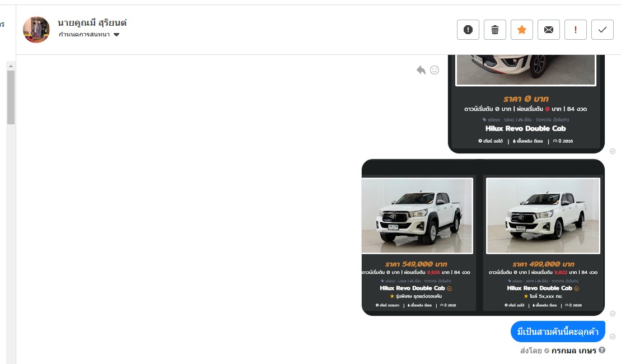
Task: Click contact name นายคูณมี สุริยนต์
Action: click(92, 22)
